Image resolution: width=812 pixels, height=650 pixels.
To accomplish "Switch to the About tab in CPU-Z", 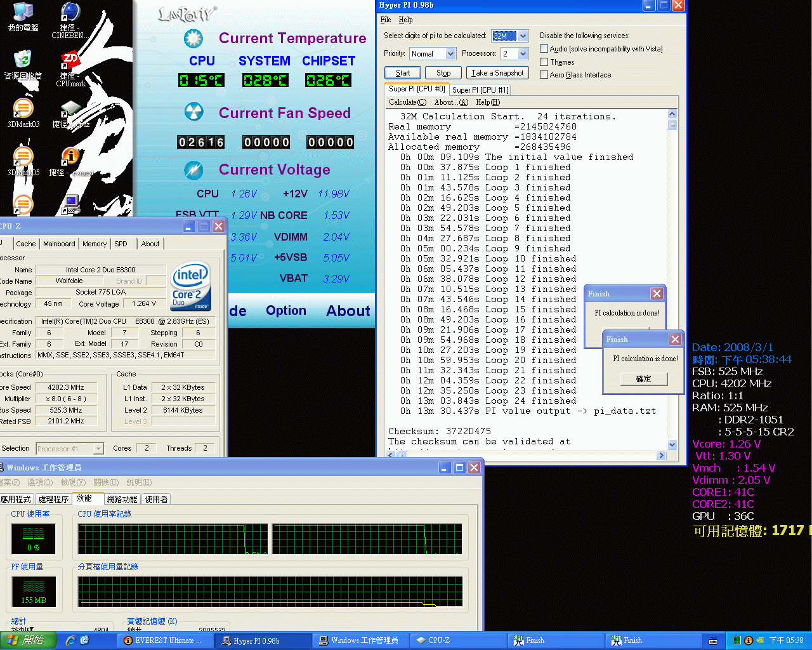I will (x=150, y=244).
